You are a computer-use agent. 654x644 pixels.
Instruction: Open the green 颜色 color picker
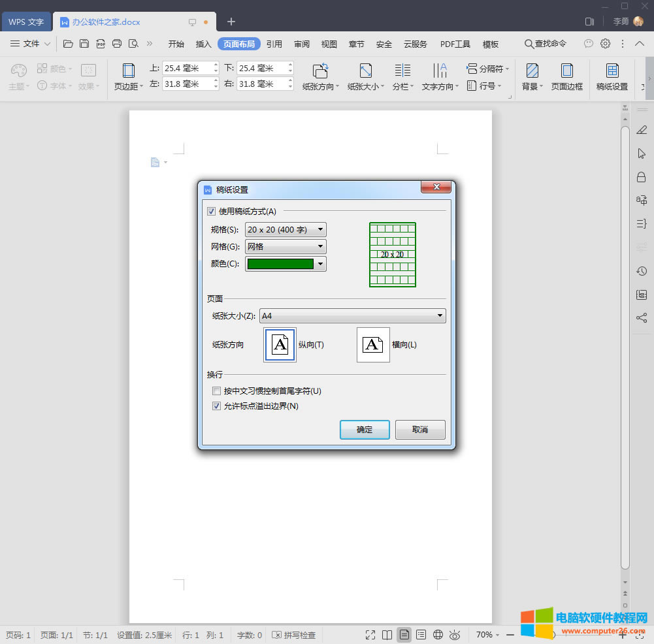tap(286, 264)
